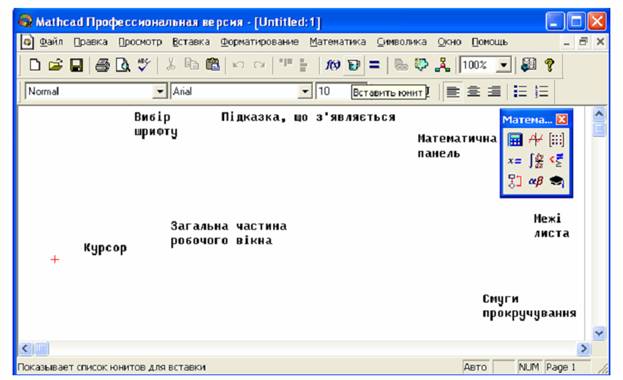623x380 pixels.
Task: Click the horizontal scrollbar thumb
Action: pos(41,349)
